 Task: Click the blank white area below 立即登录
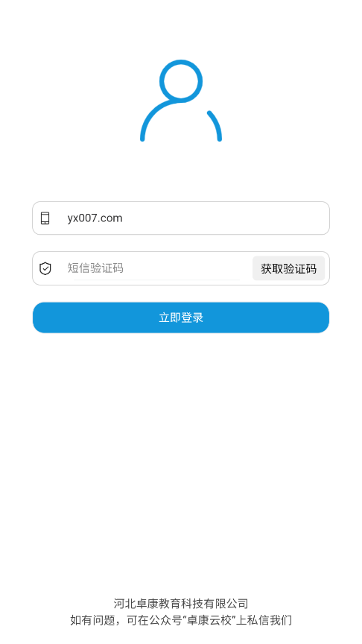coord(181,452)
